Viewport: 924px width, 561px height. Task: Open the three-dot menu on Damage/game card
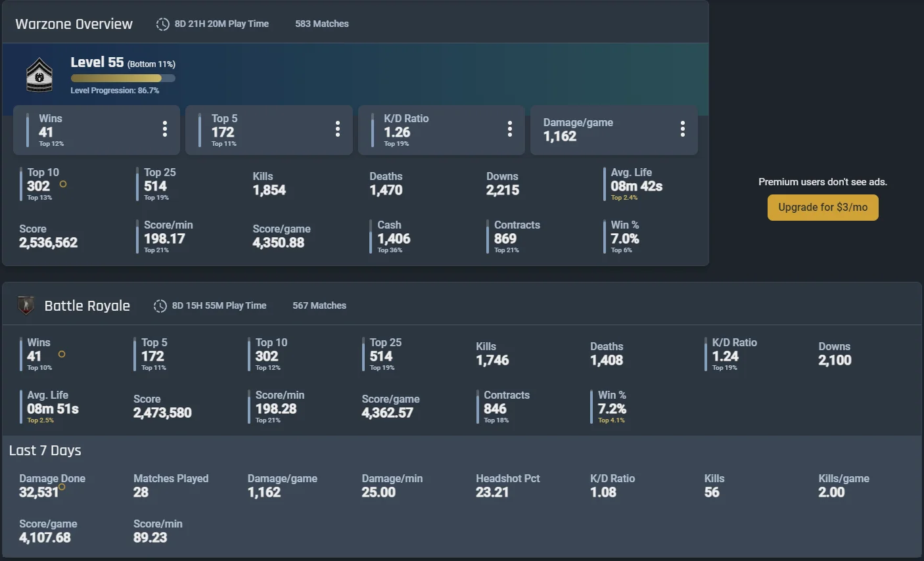(x=683, y=129)
